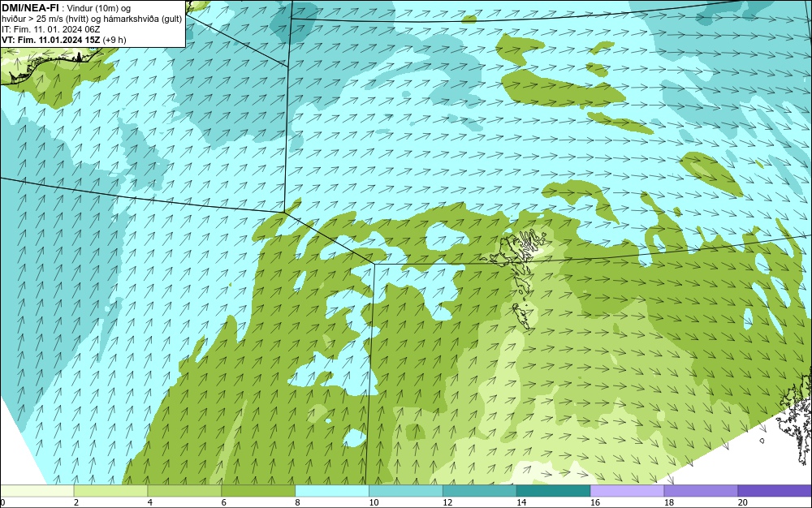
Task: Click the 10–12 m/s teal legend swatch
Action: (x=406, y=490)
